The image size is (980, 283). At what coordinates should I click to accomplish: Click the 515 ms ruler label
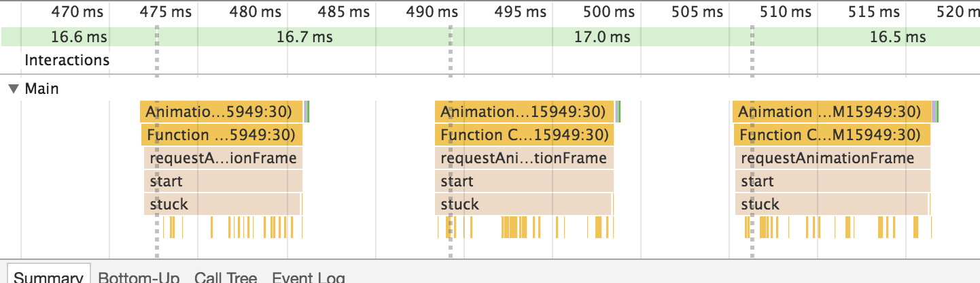click(873, 12)
